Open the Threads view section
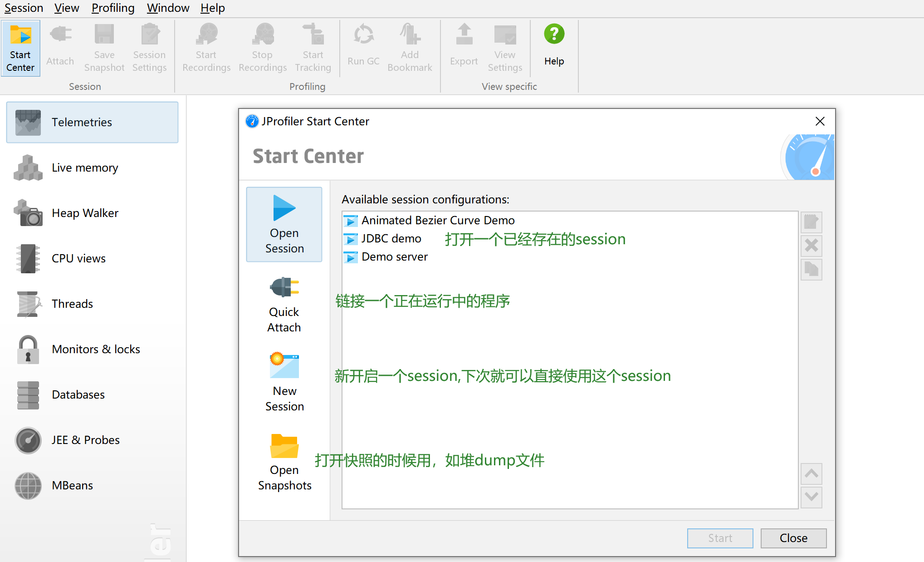The image size is (924, 562). point(92,304)
